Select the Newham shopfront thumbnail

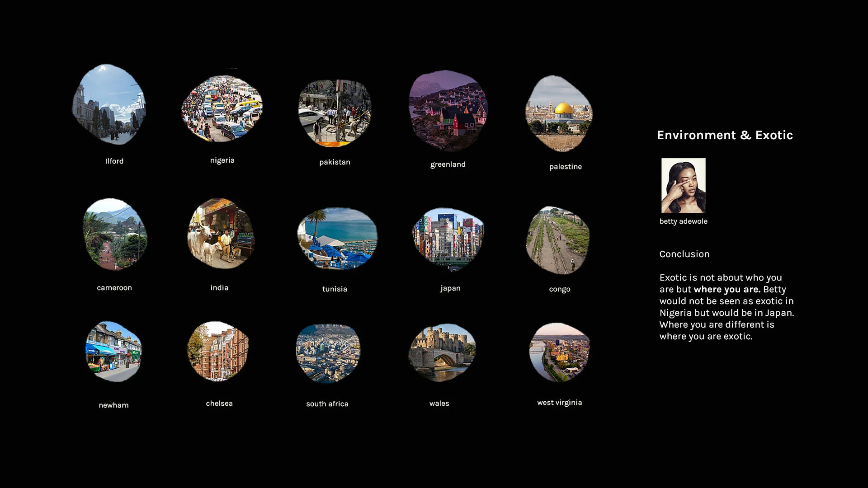(x=113, y=352)
